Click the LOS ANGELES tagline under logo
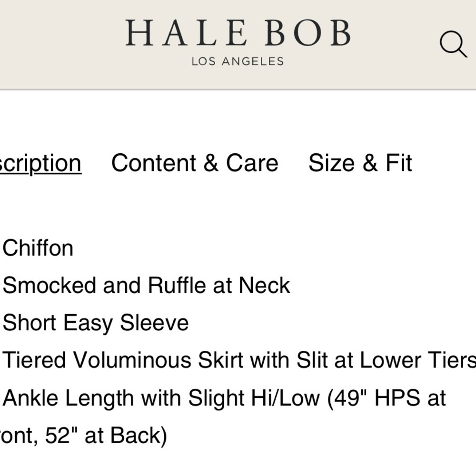 tap(238, 61)
